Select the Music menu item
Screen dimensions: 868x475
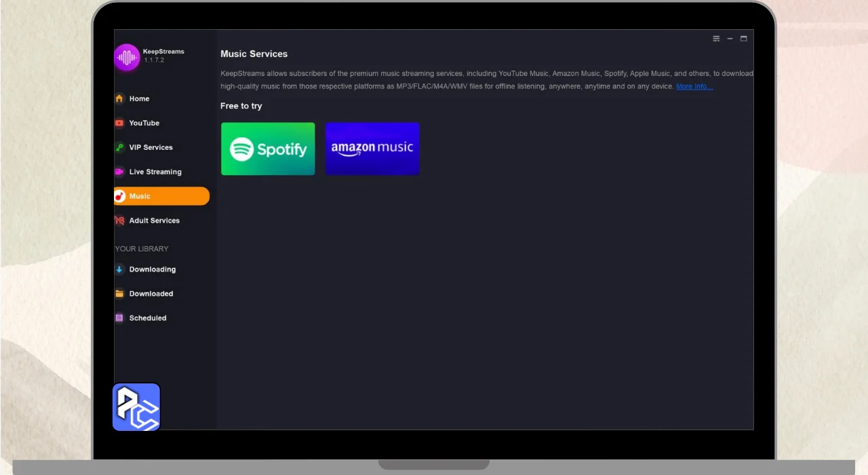click(161, 196)
